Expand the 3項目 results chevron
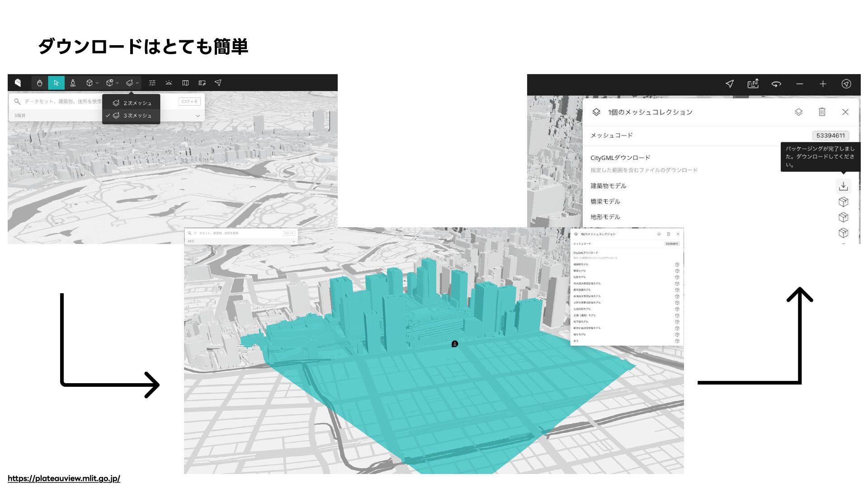The image size is (868, 488). click(x=198, y=116)
